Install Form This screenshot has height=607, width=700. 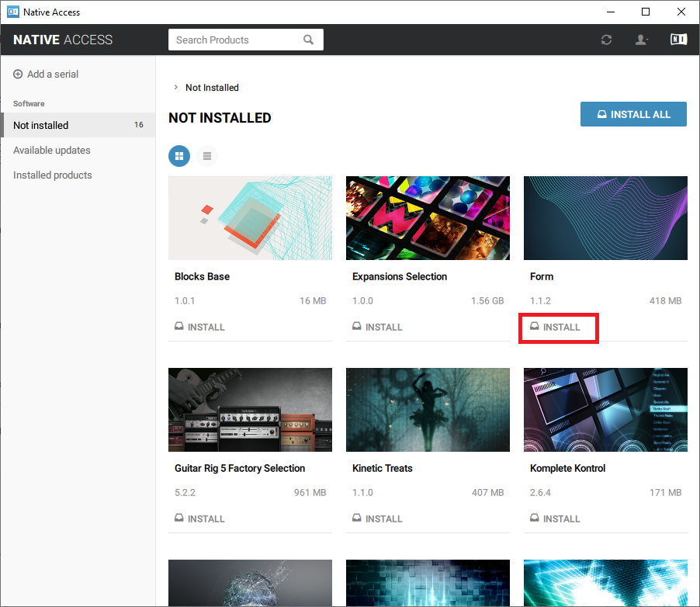[x=555, y=327]
